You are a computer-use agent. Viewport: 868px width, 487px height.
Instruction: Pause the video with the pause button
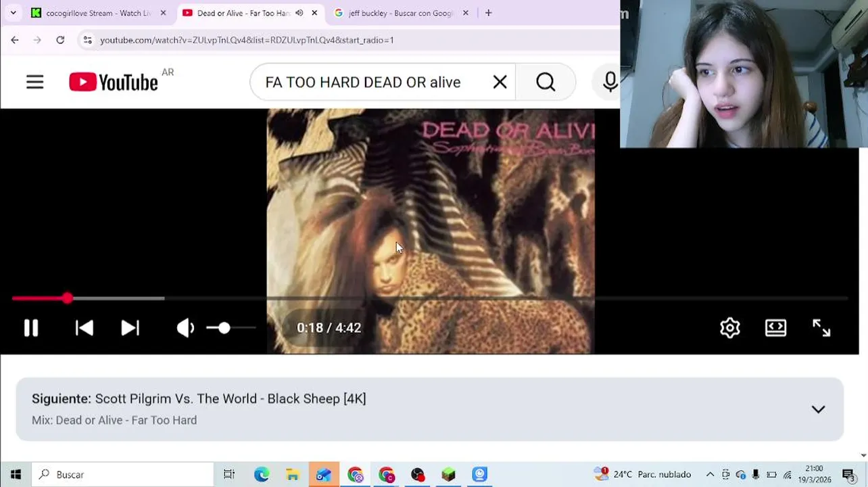31,328
